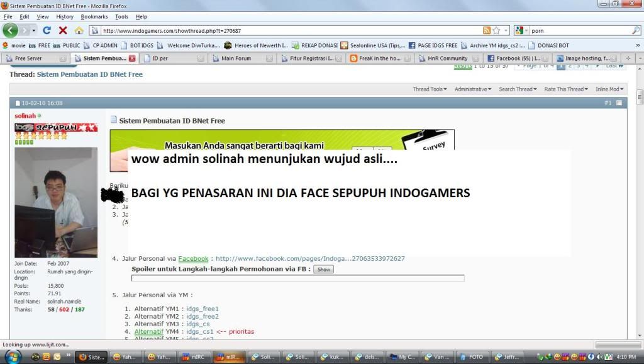This screenshot has height=364, width=644.
Task: Click the magnifier icon in the search bar
Action: [635, 30]
